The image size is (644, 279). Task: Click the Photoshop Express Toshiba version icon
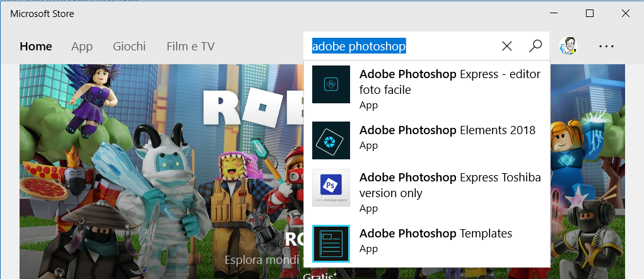point(331,188)
